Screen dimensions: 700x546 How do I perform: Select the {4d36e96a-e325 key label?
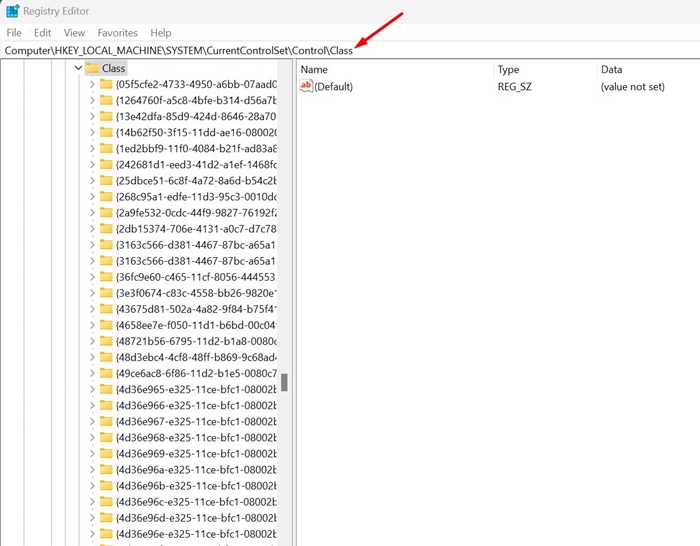196,470
